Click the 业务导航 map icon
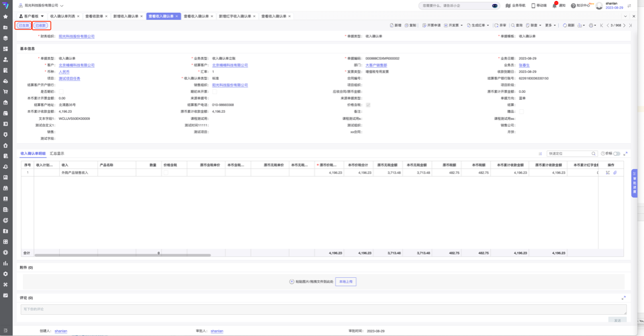This screenshot has height=336, width=644. (x=508, y=6)
